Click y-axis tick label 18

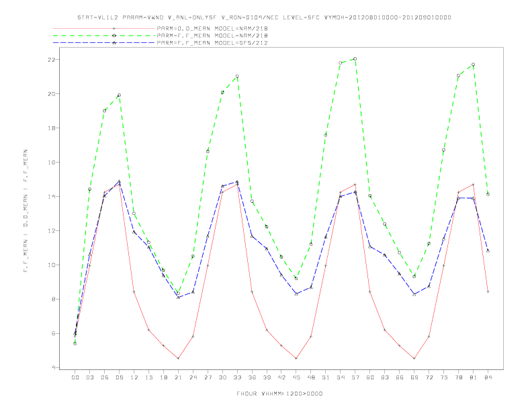[x=51, y=128]
